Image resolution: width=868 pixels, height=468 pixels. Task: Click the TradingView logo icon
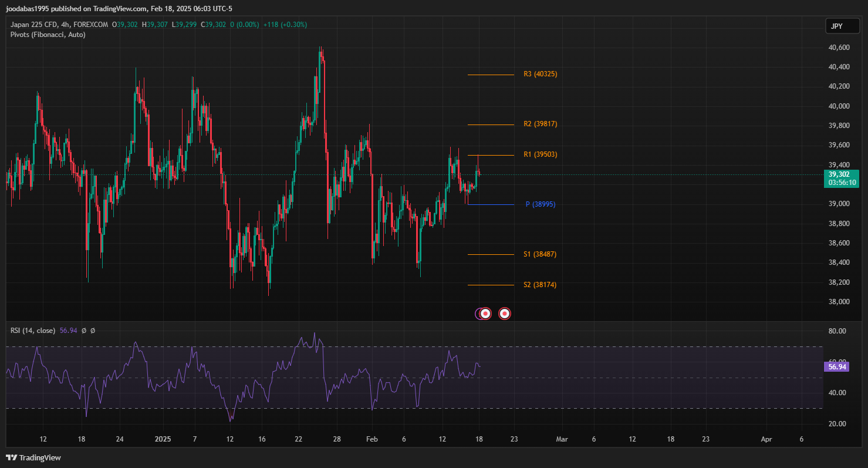(x=11, y=457)
